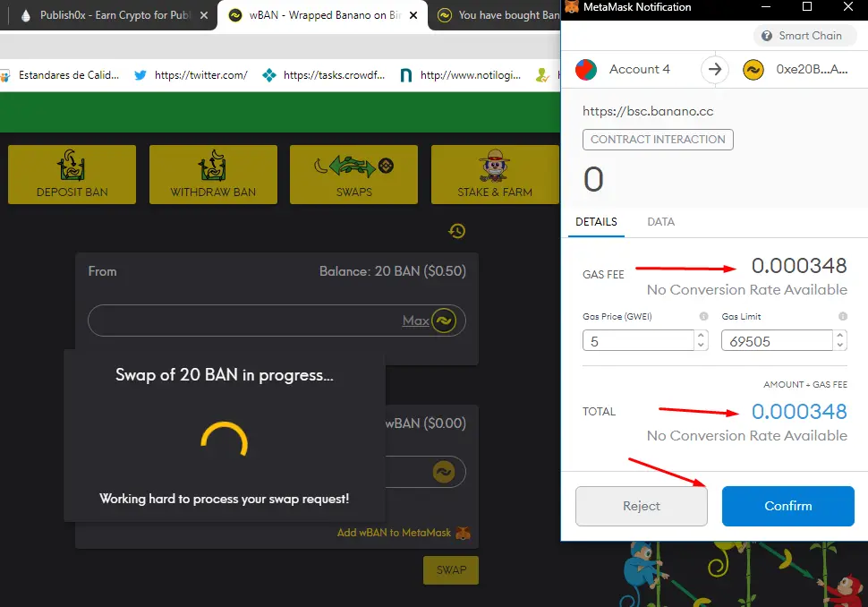868x607 pixels.
Task: Increase Gas Price with the up arrow
Action: coord(701,336)
